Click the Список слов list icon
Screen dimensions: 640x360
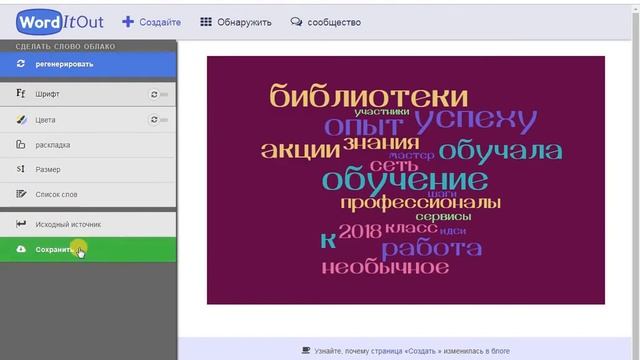(21, 194)
